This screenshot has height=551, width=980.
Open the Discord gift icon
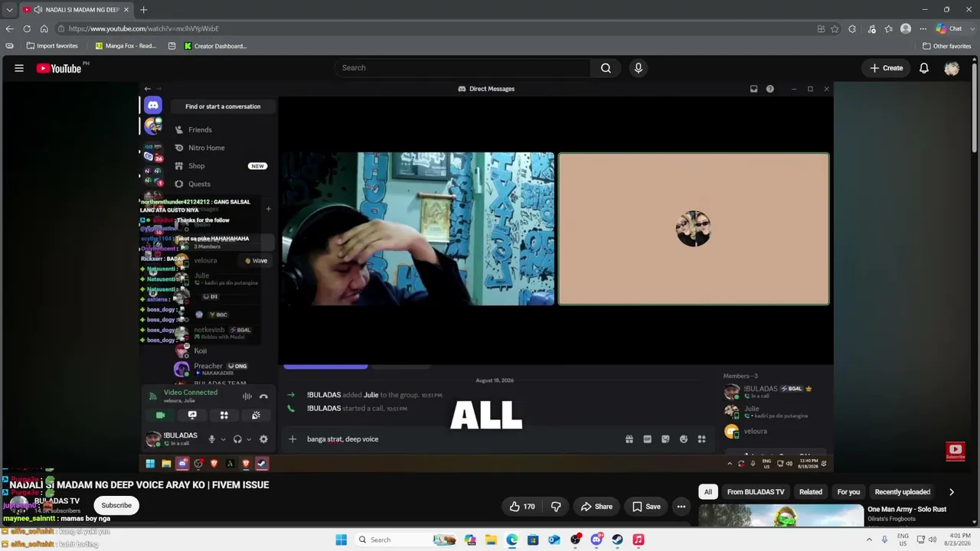(x=629, y=439)
